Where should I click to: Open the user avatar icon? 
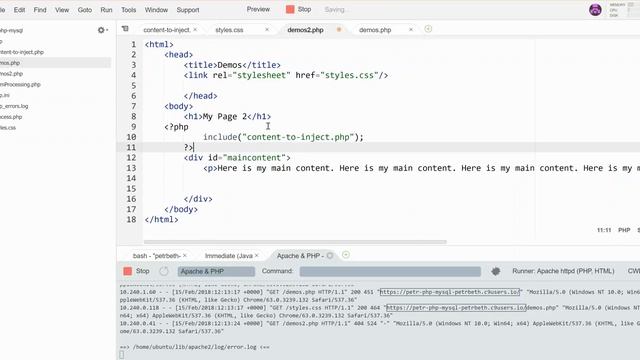click(595, 9)
